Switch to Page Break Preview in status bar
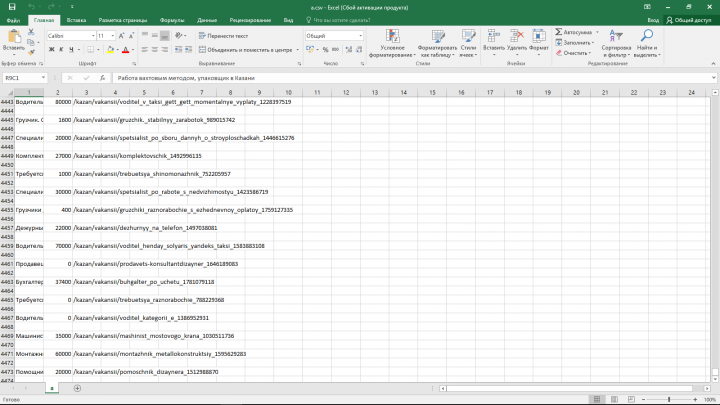 pyautogui.click(x=631, y=399)
